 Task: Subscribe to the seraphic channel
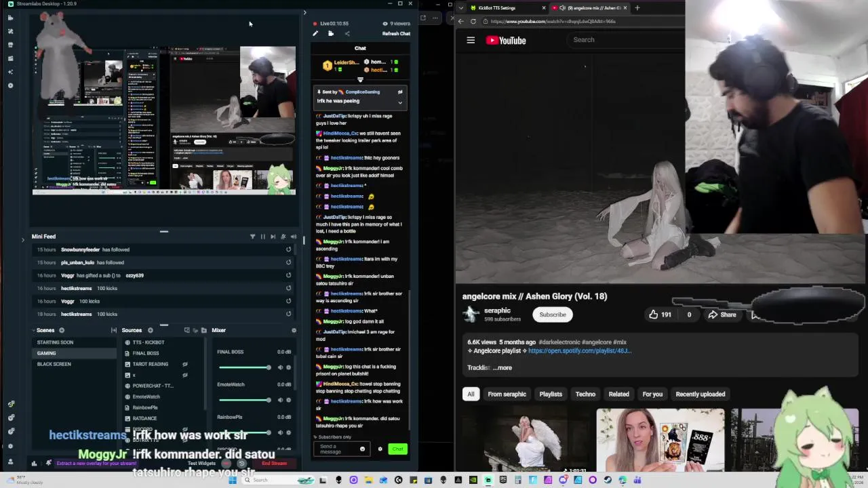pyautogui.click(x=553, y=314)
